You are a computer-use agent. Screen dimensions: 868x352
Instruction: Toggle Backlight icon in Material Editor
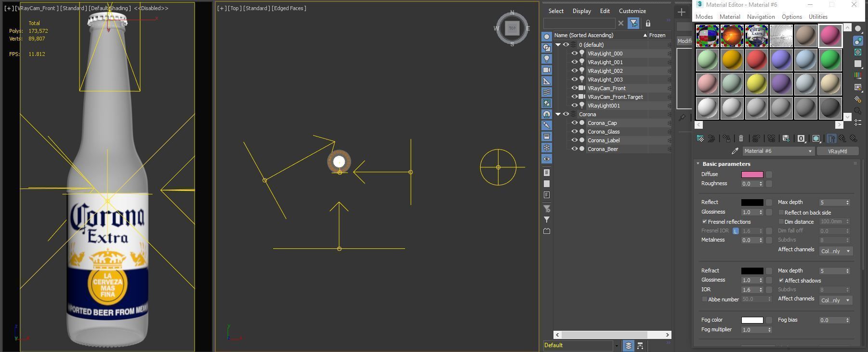point(858,41)
